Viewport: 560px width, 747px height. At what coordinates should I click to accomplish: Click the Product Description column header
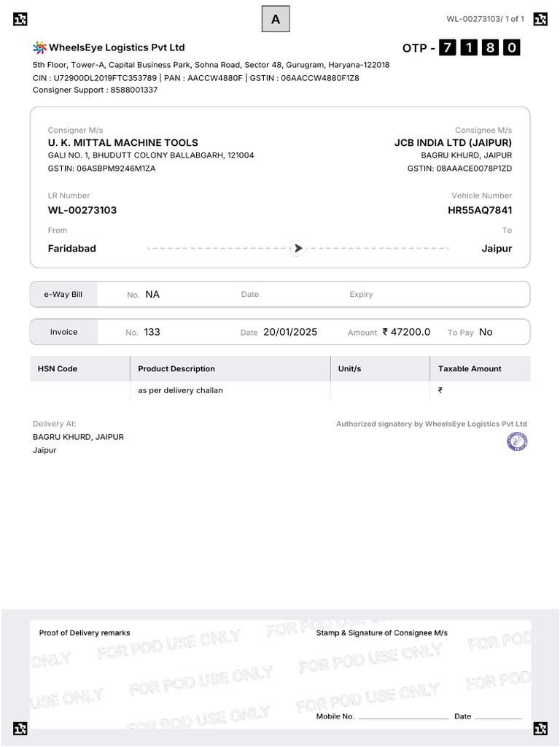176,368
